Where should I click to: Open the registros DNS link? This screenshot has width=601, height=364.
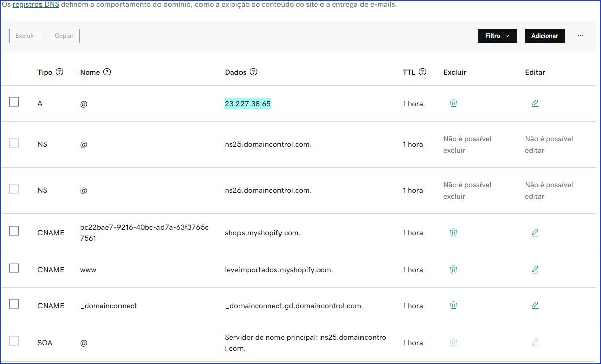[x=35, y=5]
